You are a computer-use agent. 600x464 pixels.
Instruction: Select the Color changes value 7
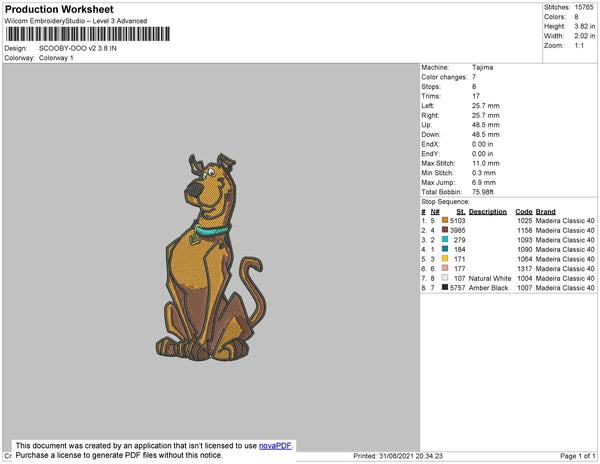coord(474,77)
